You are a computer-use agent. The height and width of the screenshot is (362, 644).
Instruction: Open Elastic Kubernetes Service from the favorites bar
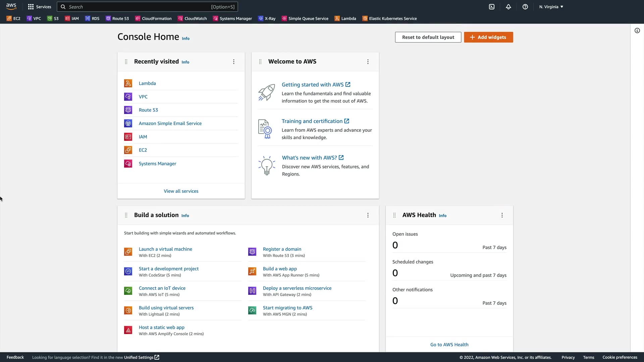tap(389, 18)
